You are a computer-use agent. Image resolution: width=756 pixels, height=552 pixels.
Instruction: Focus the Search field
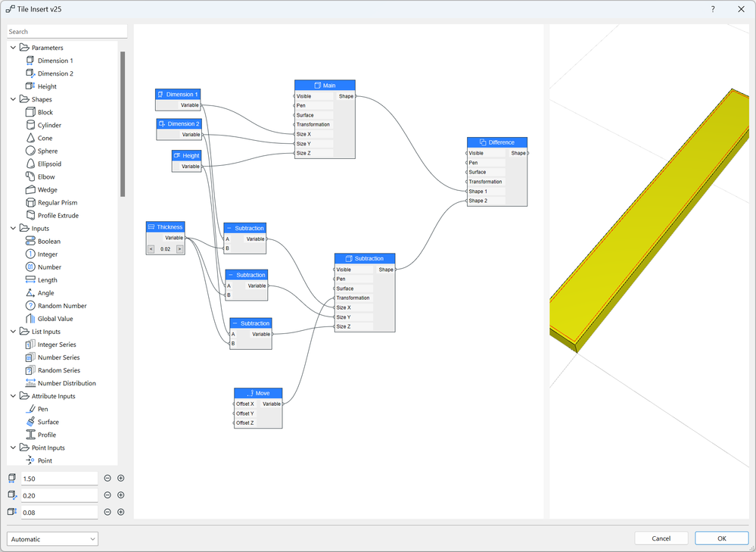tap(67, 31)
